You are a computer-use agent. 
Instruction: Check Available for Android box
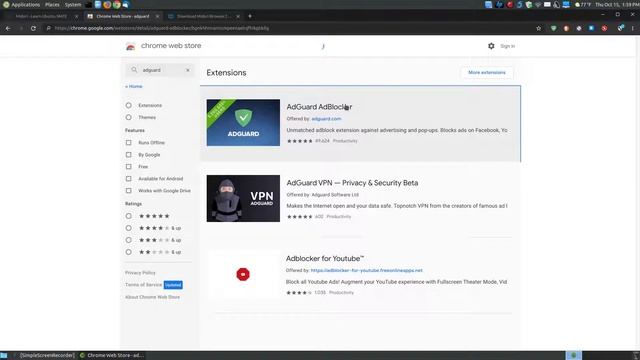(129, 178)
